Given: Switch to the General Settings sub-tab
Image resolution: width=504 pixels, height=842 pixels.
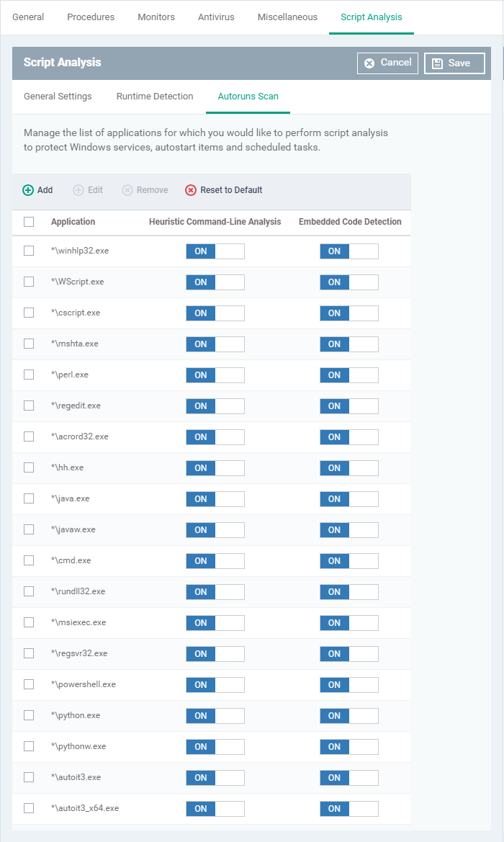Looking at the screenshot, I should (58, 96).
